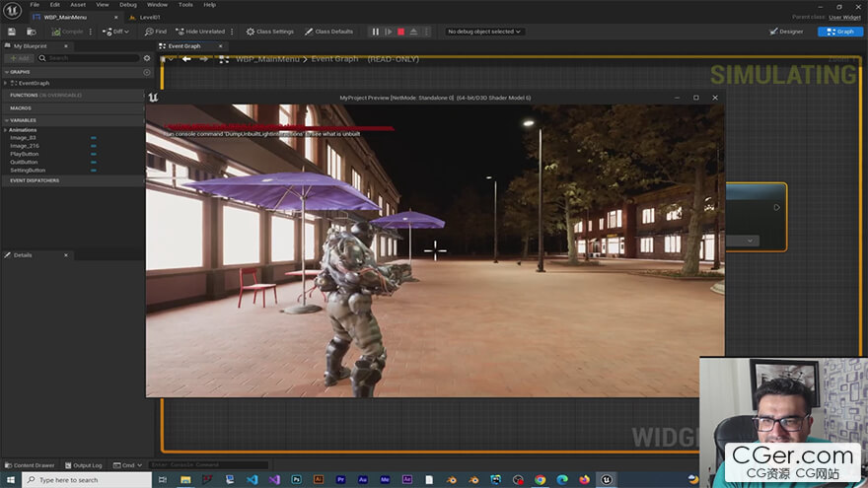The height and width of the screenshot is (488, 868).
Task: Click the Save blueprint icon
Action: tap(12, 32)
